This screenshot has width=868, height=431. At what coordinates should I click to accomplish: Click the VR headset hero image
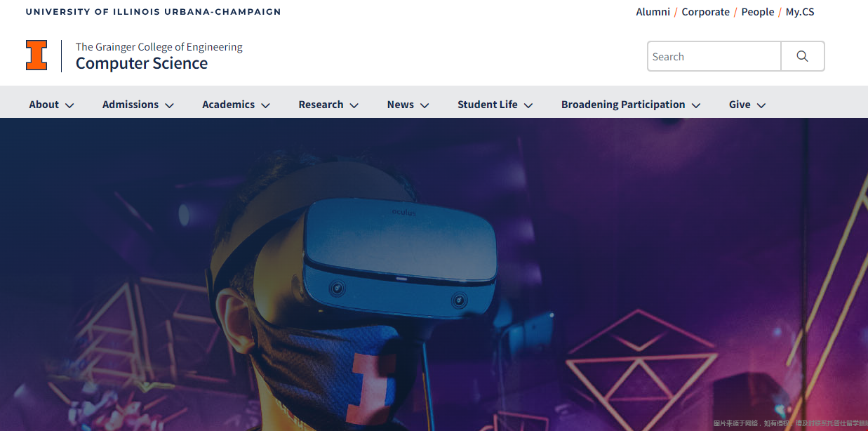434,274
